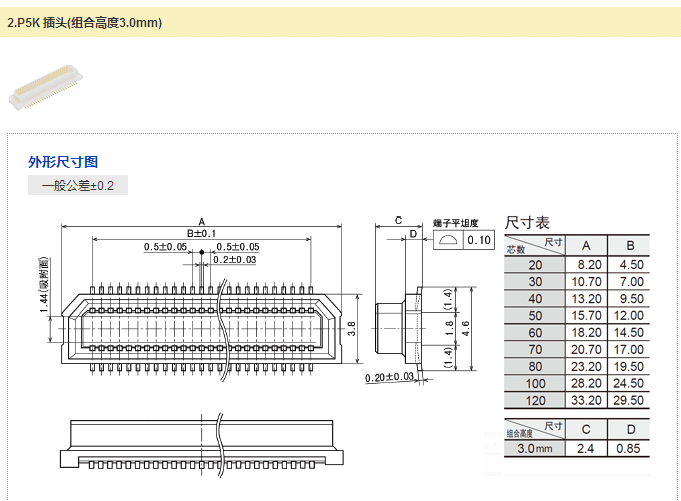Click value 15.70 in the 50-pin row

(x=587, y=316)
